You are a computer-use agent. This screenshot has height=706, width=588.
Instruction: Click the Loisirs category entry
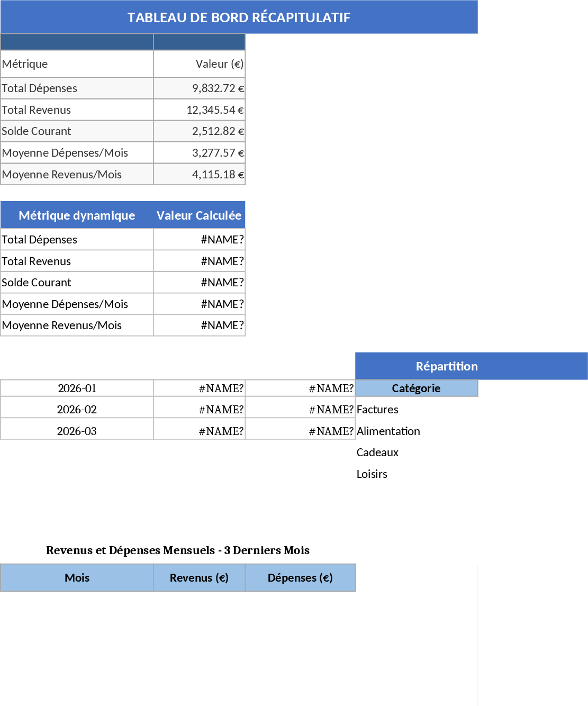tap(372, 474)
